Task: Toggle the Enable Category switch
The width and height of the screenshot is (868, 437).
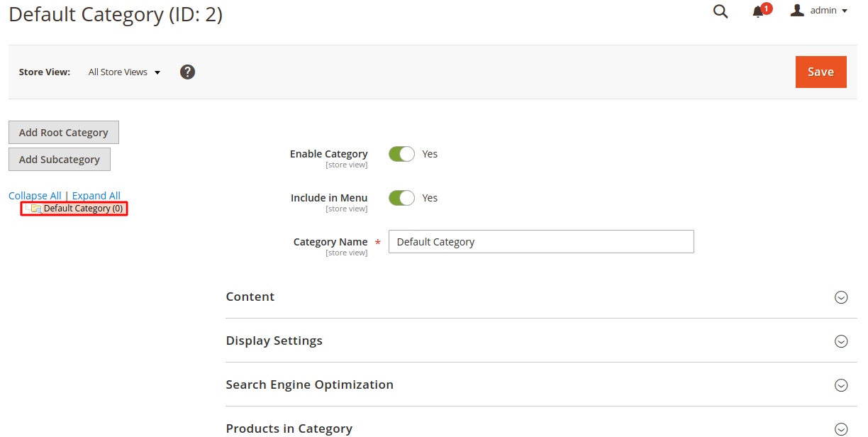Action: tap(401, 154)
